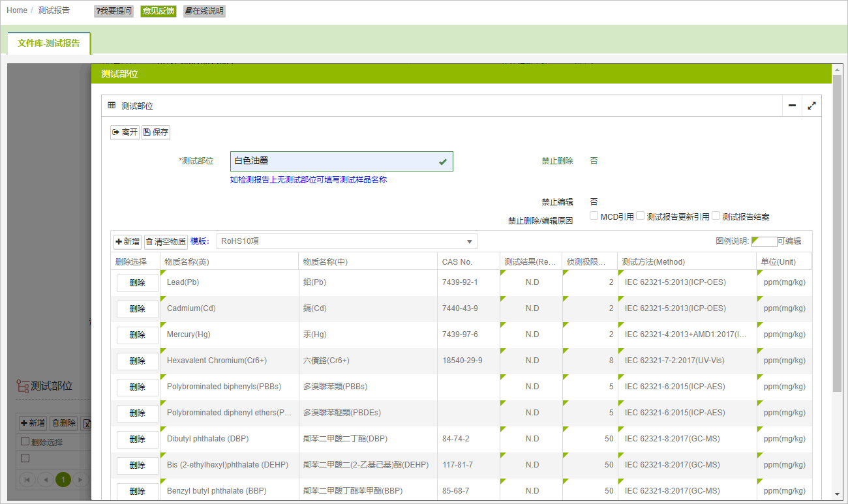Click the 多溴聯苯類(PBBs) cell
Screen dimensions: 848x504
tap(368, 387)
